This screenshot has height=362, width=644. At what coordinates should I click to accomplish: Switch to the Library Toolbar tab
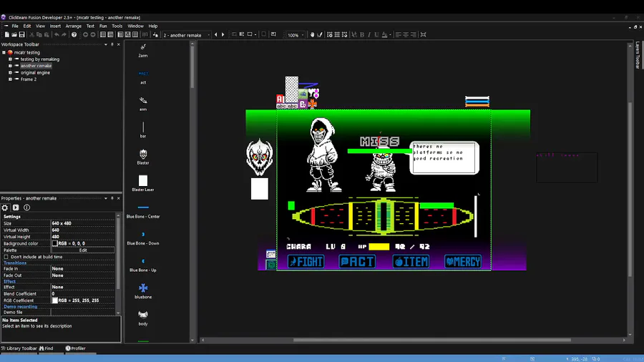(x=19, y=348)
